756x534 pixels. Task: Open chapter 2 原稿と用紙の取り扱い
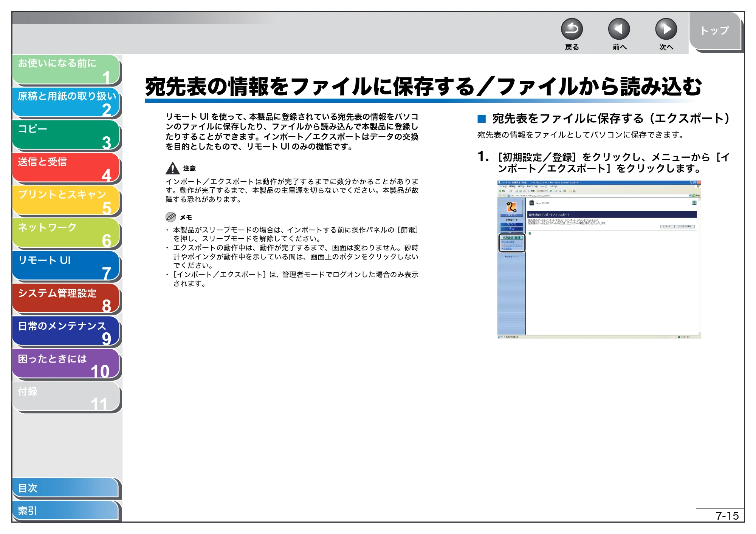66,102
